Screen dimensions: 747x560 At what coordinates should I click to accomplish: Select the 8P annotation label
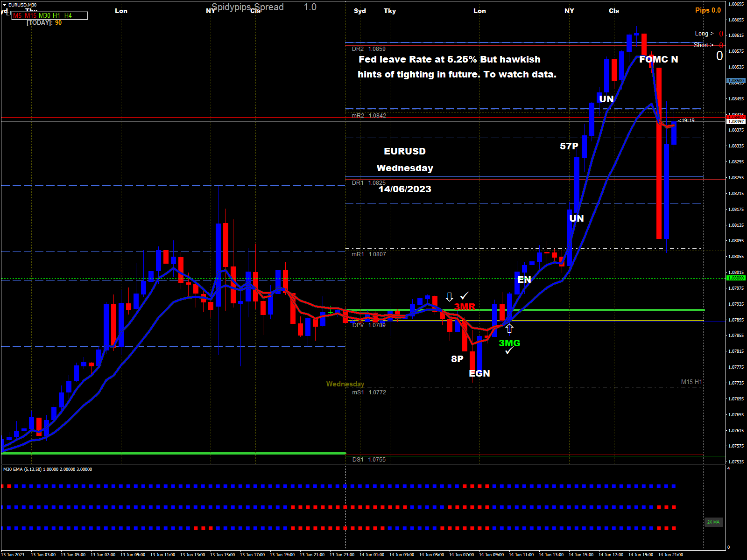point(457,359)
